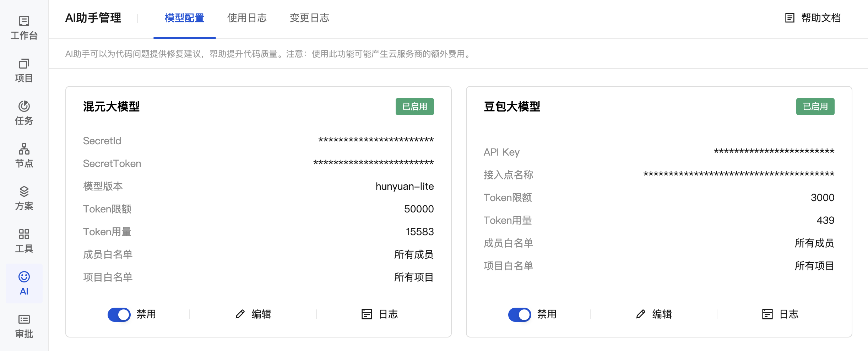Click 已启用 badge on 豆包大模型 card

click(x=815, y=107)
